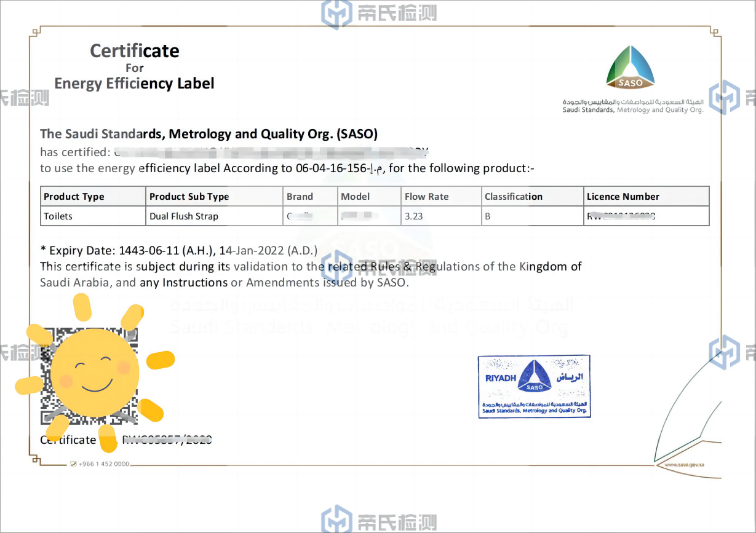Viewport: 756px width, 533px height.
Task: Click the SASO triangular logo at top right
Action: [631, 68]
